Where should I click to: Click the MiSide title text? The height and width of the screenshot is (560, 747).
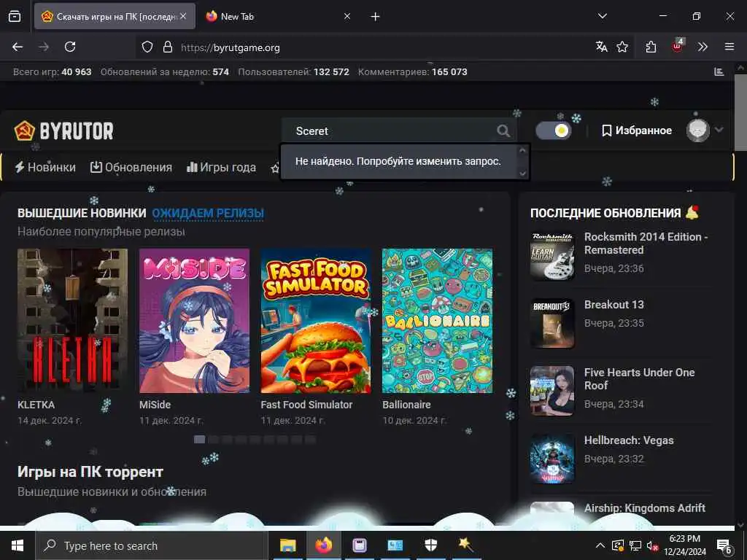[x=155, y=405]
